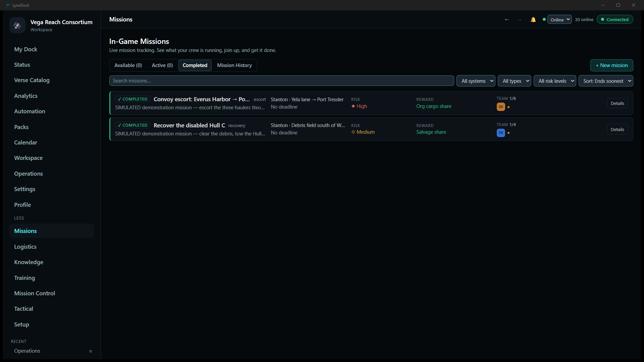Viewport: 644px width, 362px height.
Task: Click the + New mission button
Action: (611, 65)
